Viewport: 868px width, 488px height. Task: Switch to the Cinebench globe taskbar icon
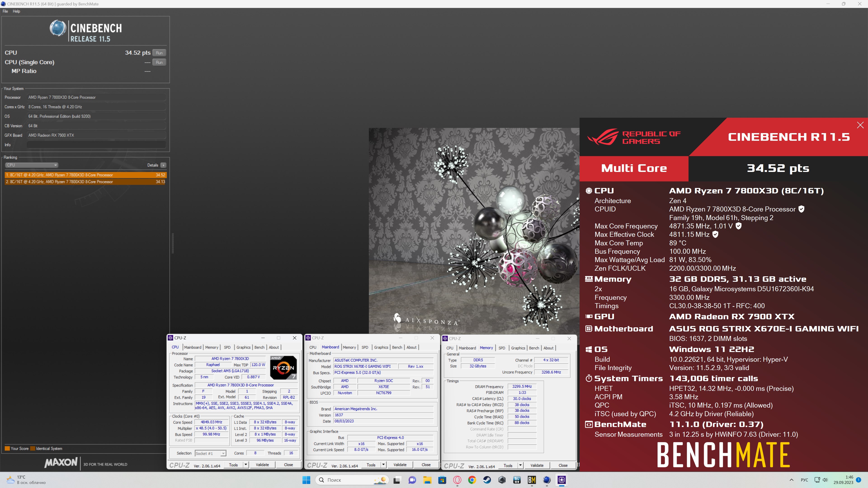click(547, 480)
